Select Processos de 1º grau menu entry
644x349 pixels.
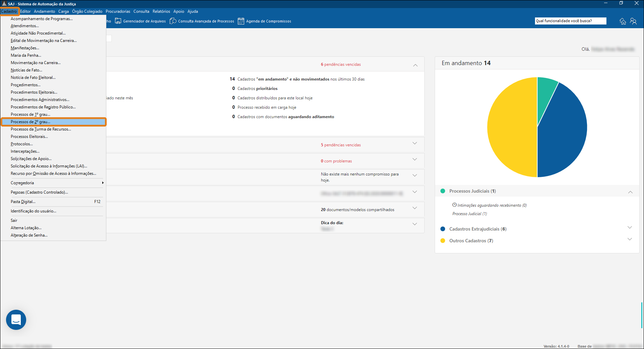tap(53, 114)
